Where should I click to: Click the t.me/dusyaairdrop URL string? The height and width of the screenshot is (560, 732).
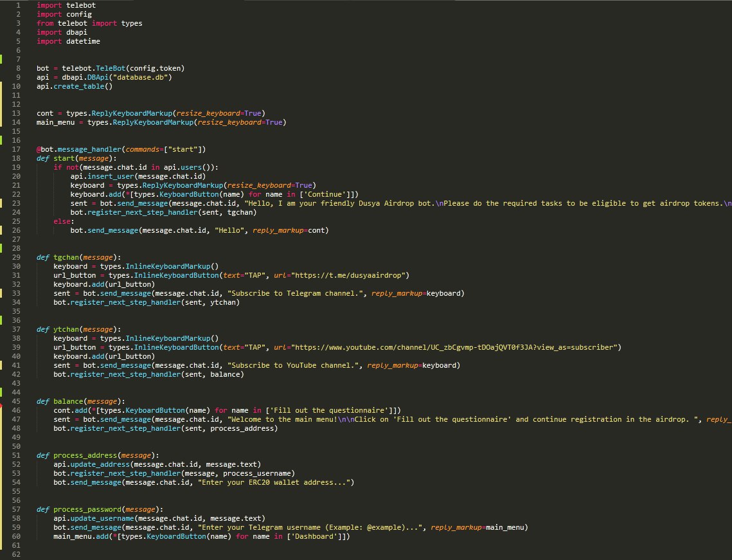click(350, 276)
